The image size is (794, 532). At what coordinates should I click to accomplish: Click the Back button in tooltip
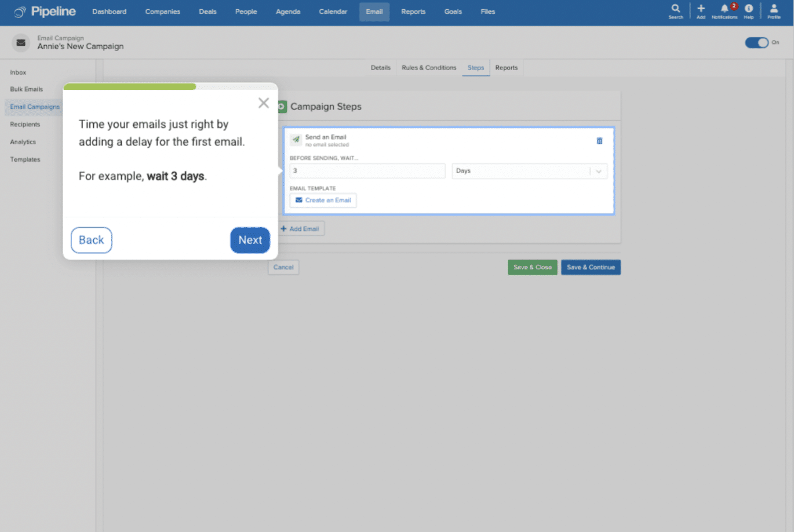pos(92,240)
